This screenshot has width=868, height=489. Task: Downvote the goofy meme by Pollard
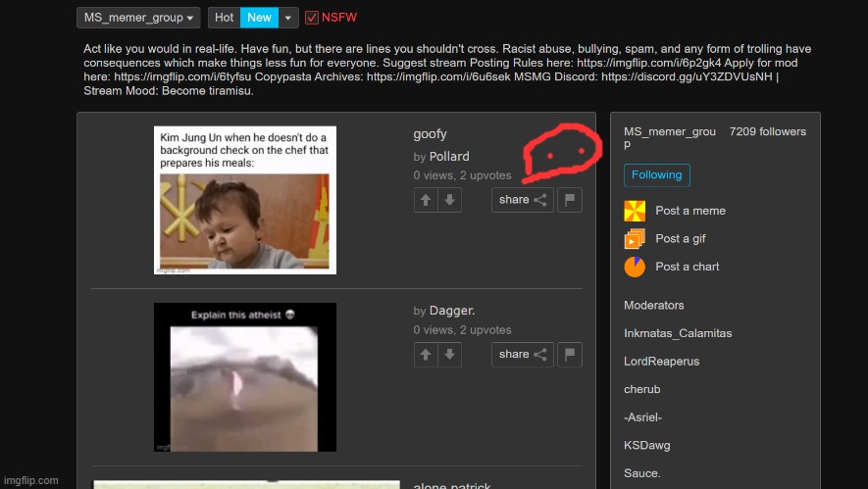tap(449, 200)
